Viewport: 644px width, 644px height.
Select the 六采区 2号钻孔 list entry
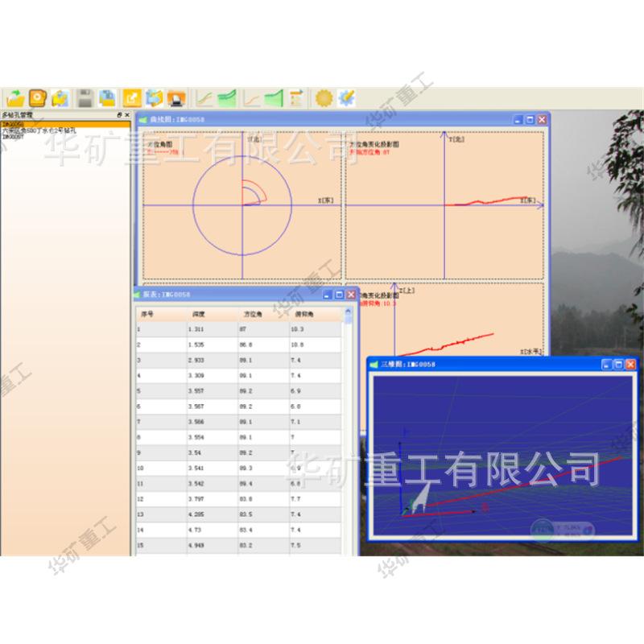tap(39, 130)
